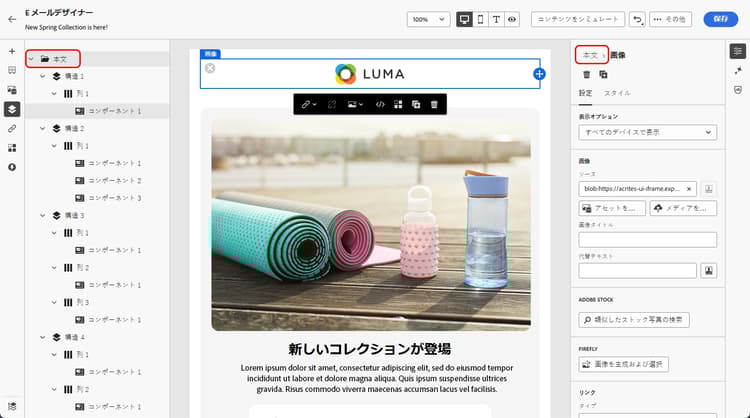Click the icon button beside the 代替テキスト field
The width and height of the screenshot is (750, 418).
(x=709, y=271)
